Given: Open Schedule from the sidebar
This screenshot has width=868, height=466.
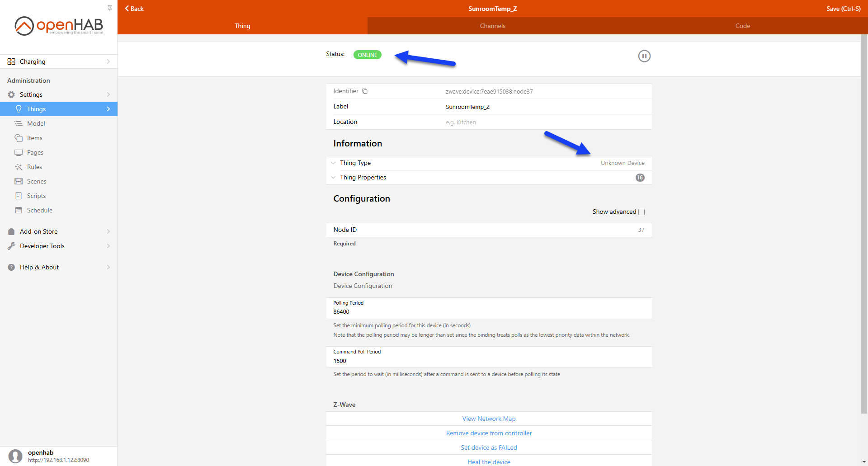Looking at the screenshot, I should pyautogui.click(x=39, y=210).
